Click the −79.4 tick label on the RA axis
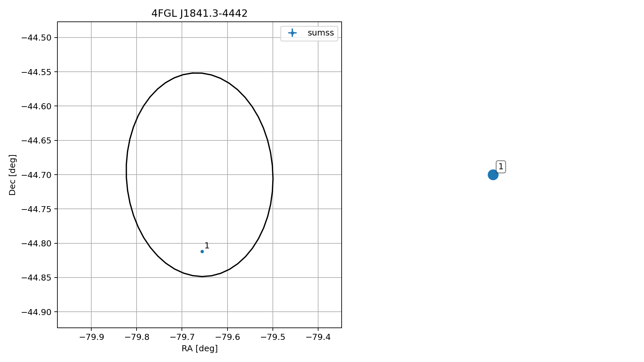The image size is (644, 362). (x=318, y=337)
